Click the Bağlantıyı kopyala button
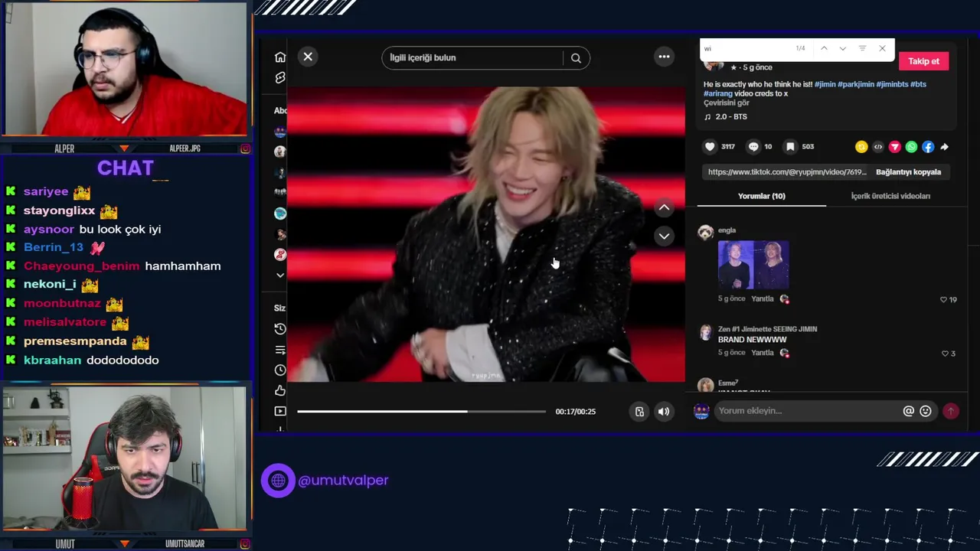Image resolution: width=980 pixels, height=551 pixels. click(x=908, y=172)
